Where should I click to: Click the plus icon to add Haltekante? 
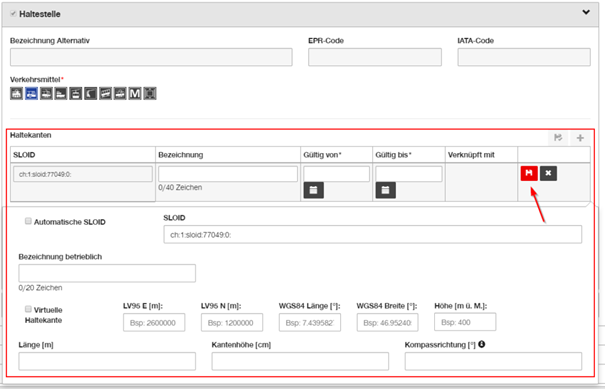(580, 138)
